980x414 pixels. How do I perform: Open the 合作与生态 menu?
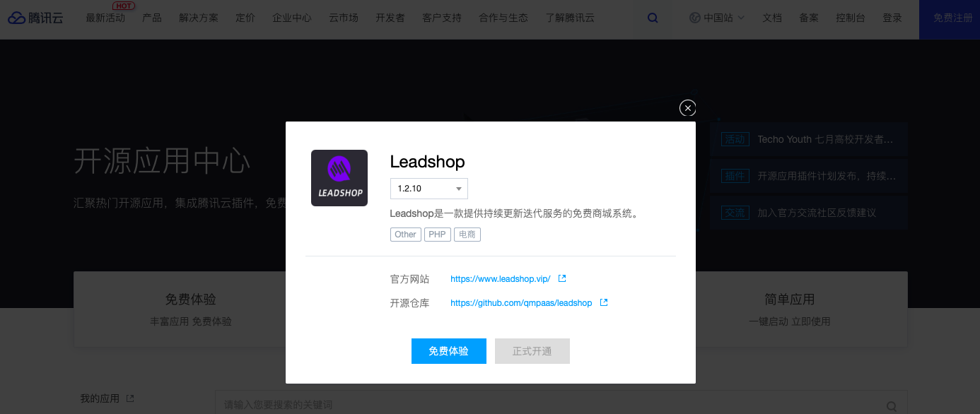point(503,18)
